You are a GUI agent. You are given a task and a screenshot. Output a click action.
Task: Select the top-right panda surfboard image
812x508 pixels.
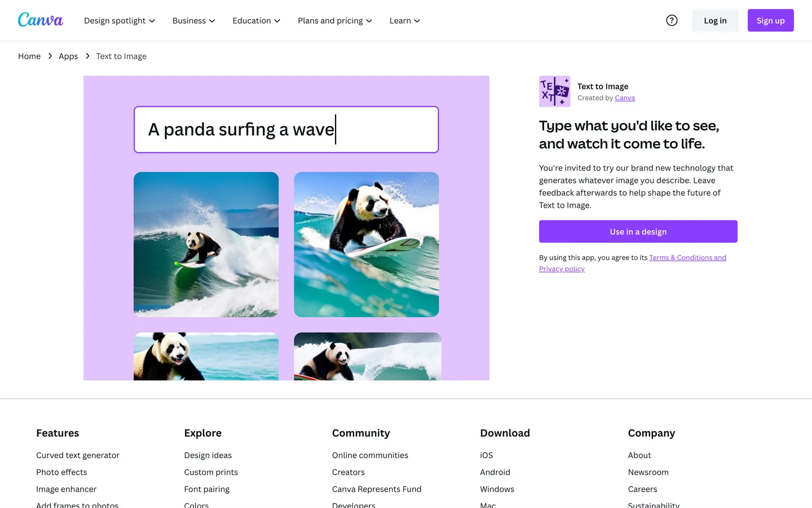(367, 244)
